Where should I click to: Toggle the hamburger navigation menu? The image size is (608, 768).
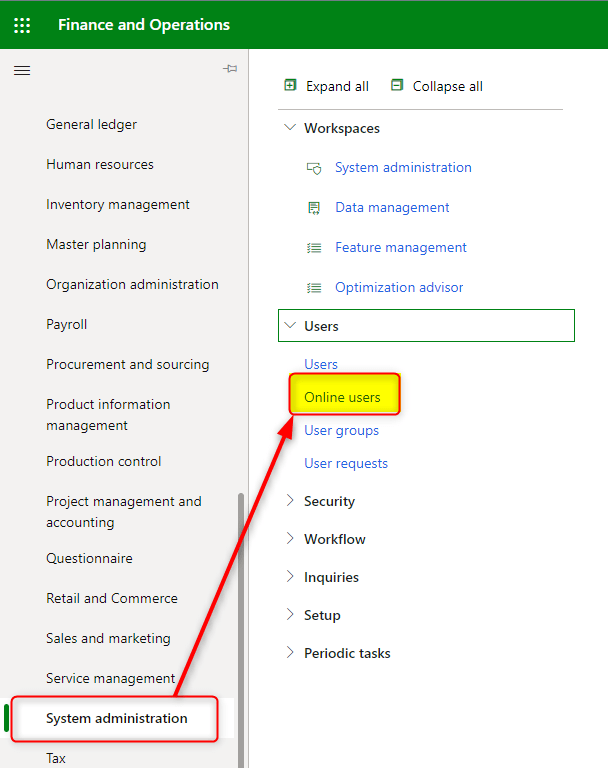(x=22, y=70)
